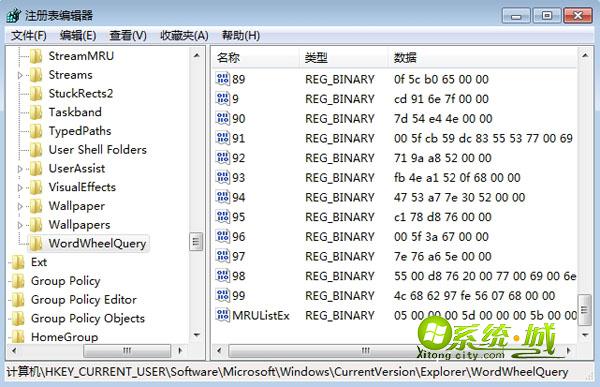Select data cell 'cd 91 6e 7f 00 00'
600x387 pixels.
(441, 99)
